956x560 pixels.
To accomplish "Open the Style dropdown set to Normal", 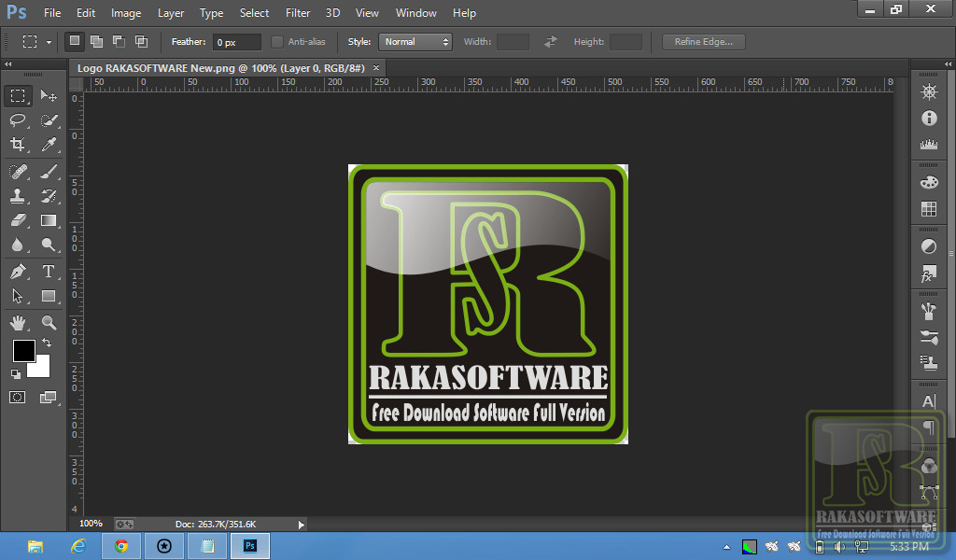I will [x=415, y=42].
